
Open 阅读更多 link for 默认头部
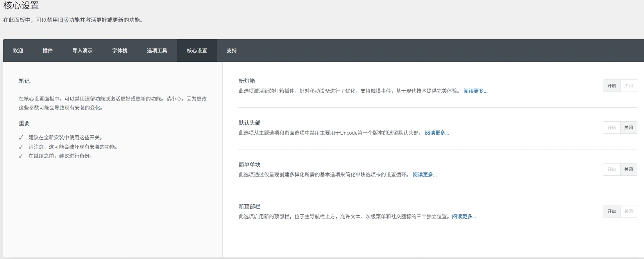click(x=436, y=133)
